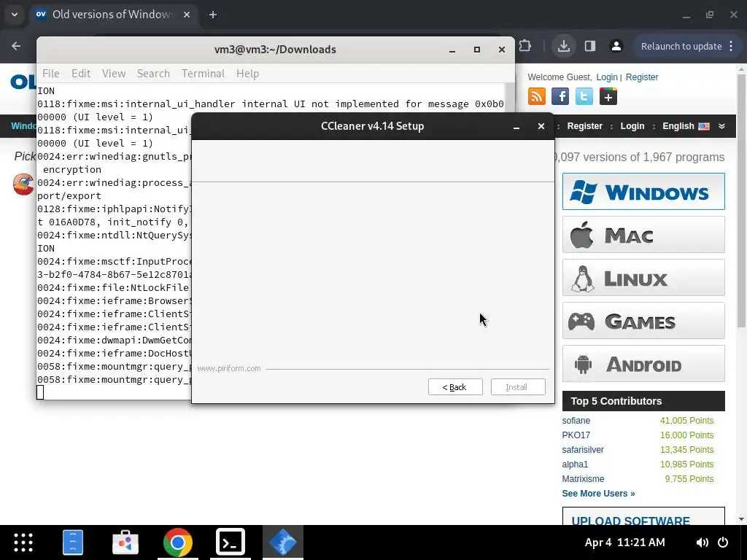Viewport: 747px width, 560px height.
Task: Open the Edit menu in Terminal
Action: (81, 74)
